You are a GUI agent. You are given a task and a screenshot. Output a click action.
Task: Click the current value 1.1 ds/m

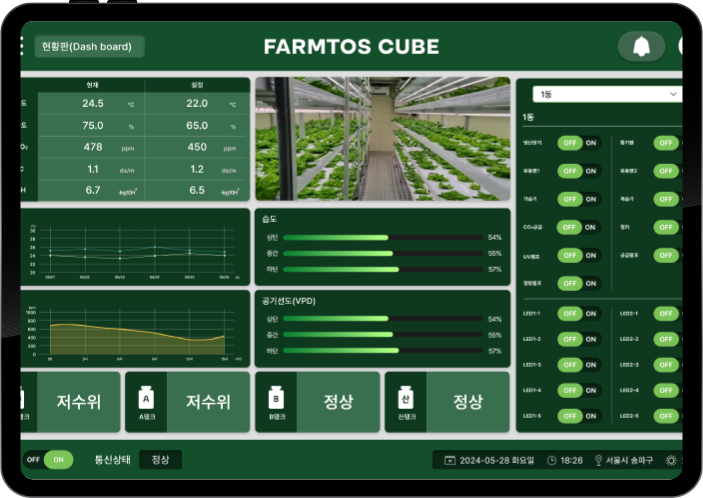(x=93, y=169)
